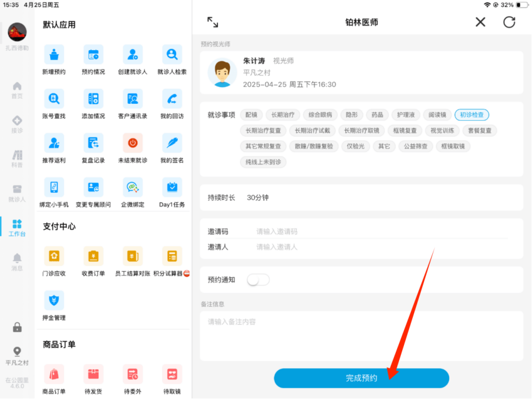
Task: Open the 客户通讯录 app icon
Action: pos(132,99)
